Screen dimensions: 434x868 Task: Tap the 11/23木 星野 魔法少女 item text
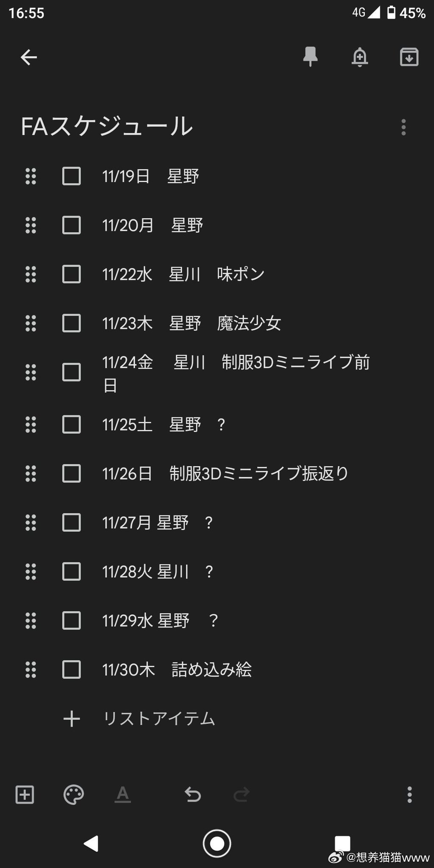[192, 323]
